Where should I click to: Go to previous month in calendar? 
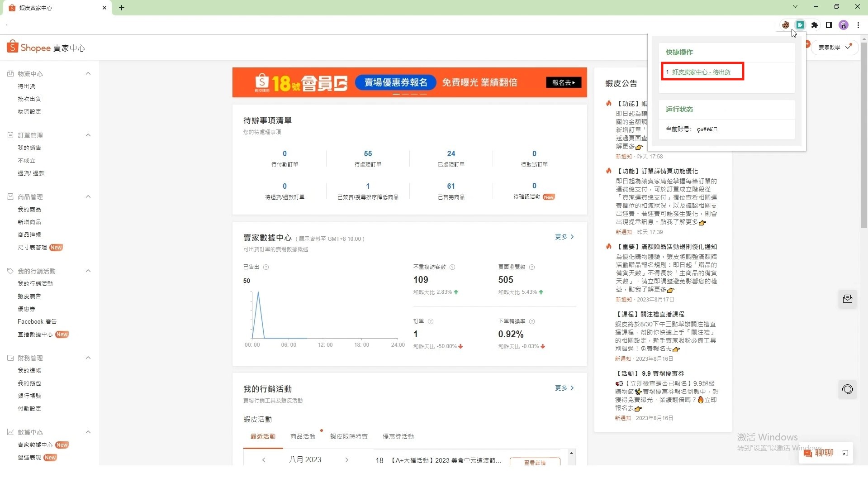point(264,460)
